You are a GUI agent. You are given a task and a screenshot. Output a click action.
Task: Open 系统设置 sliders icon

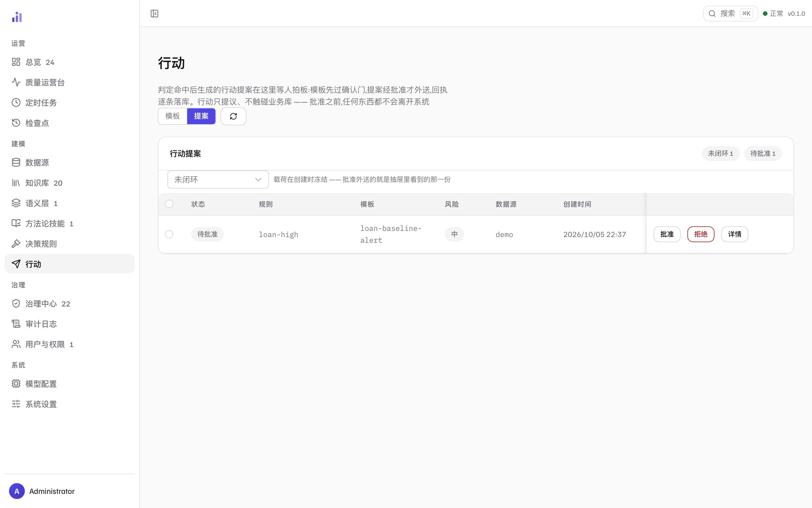pyautogui.click(x=16, y=404)
